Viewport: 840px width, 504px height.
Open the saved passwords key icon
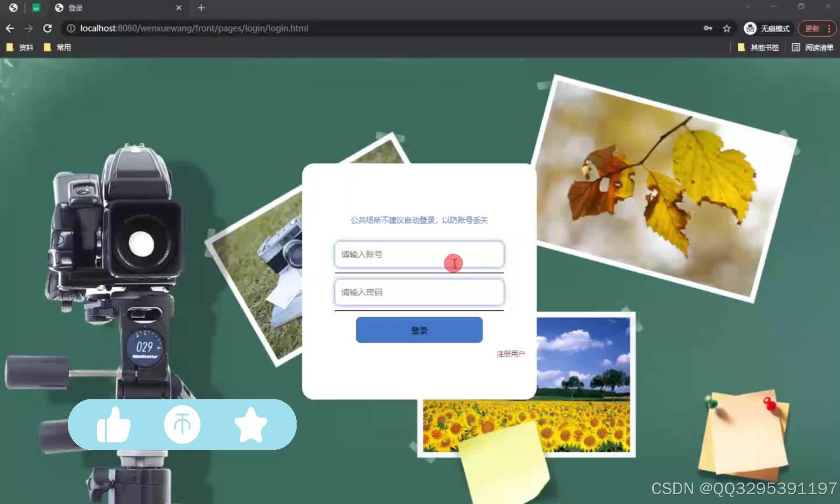tap(708, 28)
